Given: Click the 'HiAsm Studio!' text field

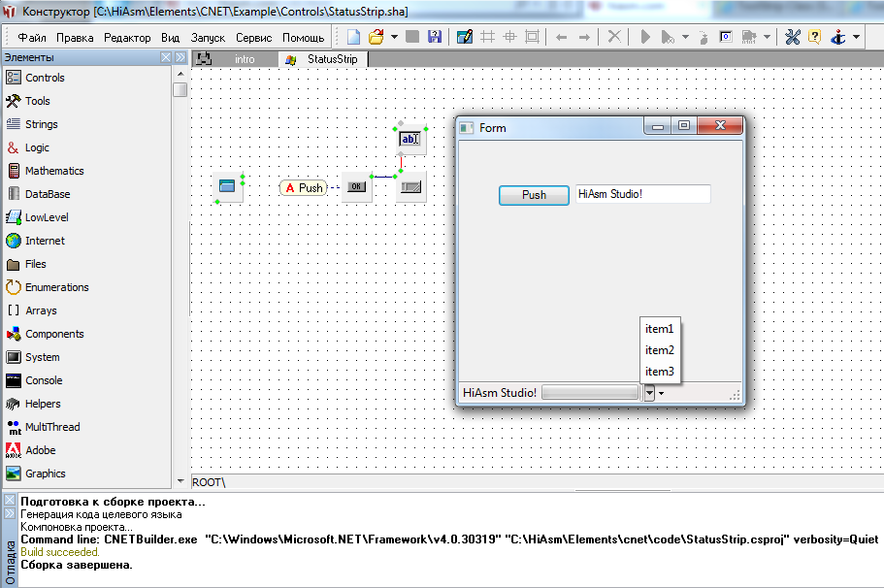Looking at the screenshot, I should pos(642,194).
